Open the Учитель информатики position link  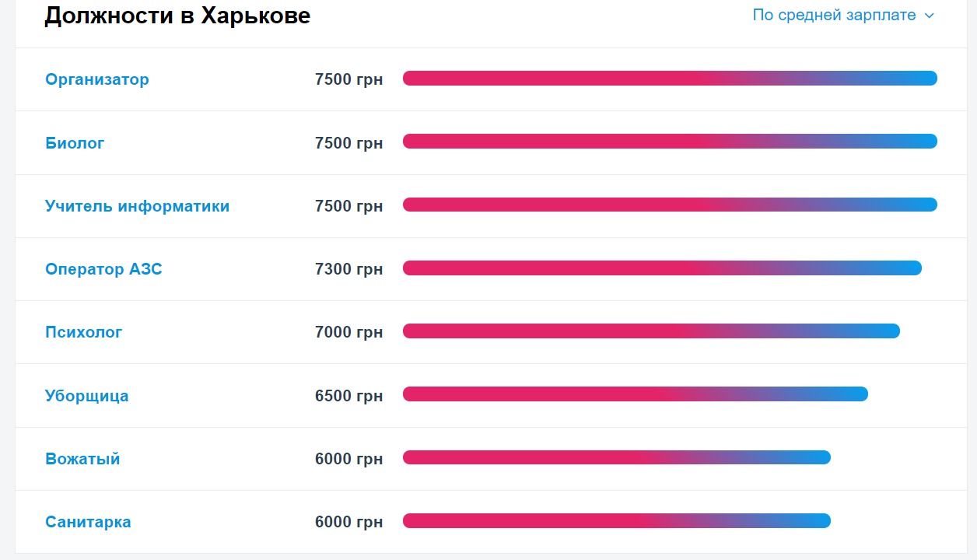click(x=138, y=205)
